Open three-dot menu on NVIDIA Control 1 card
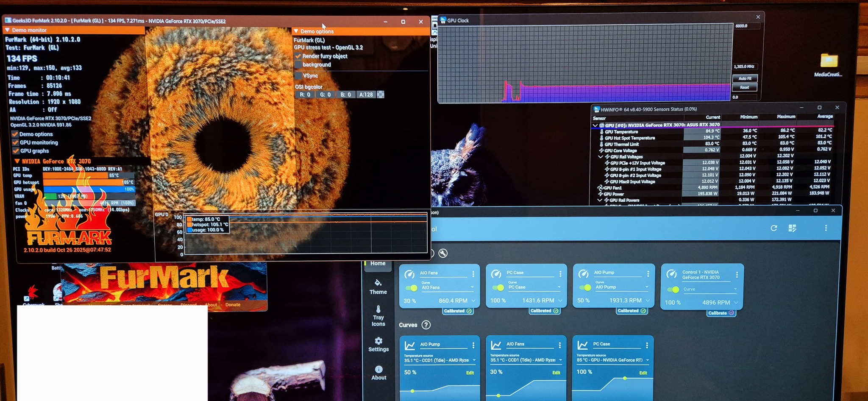The height and width of the screenshot is (401, 868). pos(737,275)
